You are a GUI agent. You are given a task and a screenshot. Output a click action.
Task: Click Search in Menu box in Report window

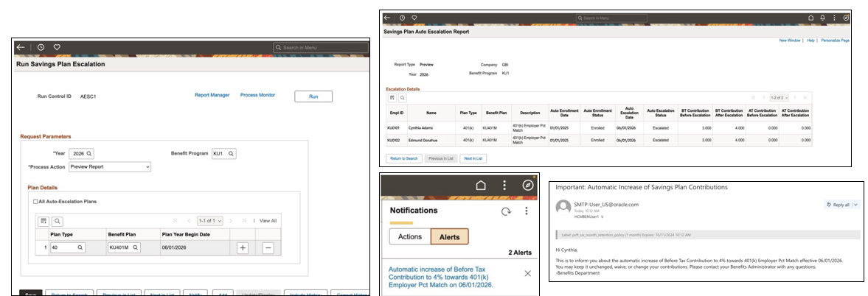coord(611,18)
